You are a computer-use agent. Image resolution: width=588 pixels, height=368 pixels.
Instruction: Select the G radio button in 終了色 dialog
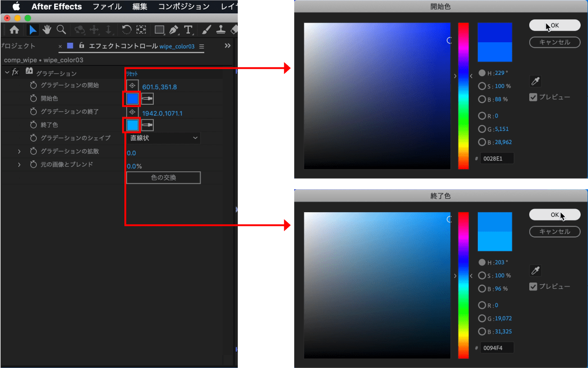[482, 318]
